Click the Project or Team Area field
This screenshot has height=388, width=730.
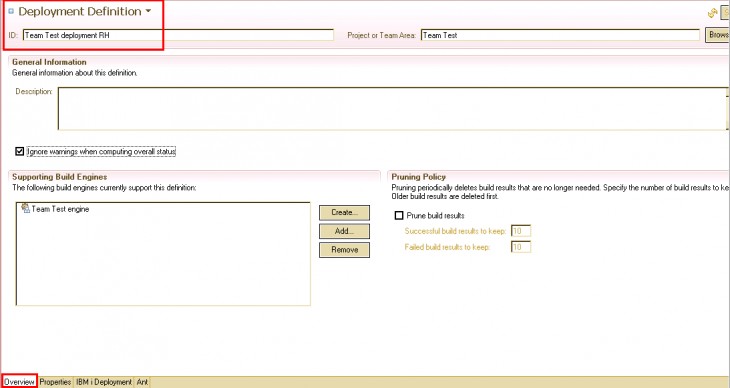[560, 35]
